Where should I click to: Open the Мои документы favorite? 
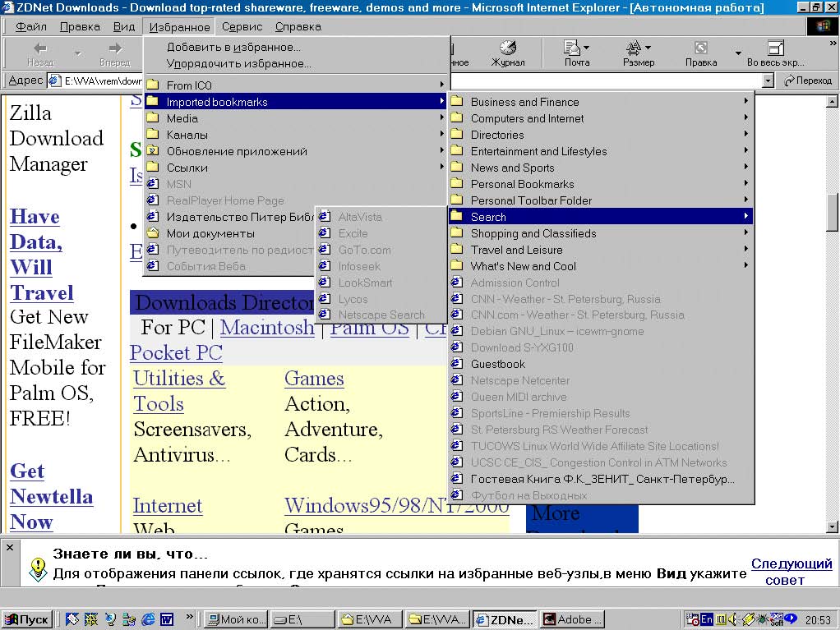[x=230, y=233]
